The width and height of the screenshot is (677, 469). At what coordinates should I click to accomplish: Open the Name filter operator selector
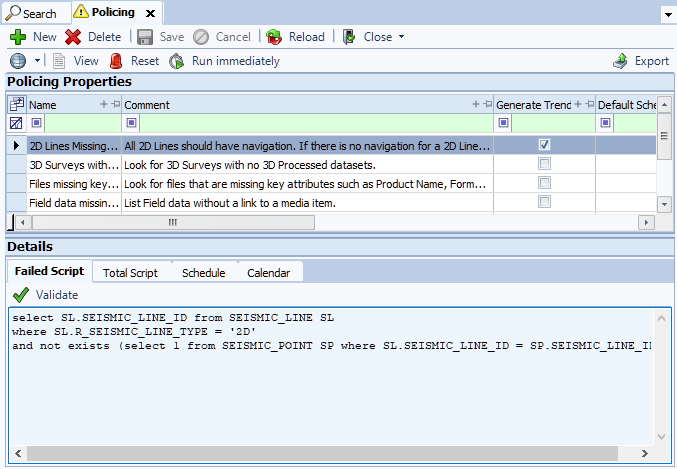tap(36, 123)
